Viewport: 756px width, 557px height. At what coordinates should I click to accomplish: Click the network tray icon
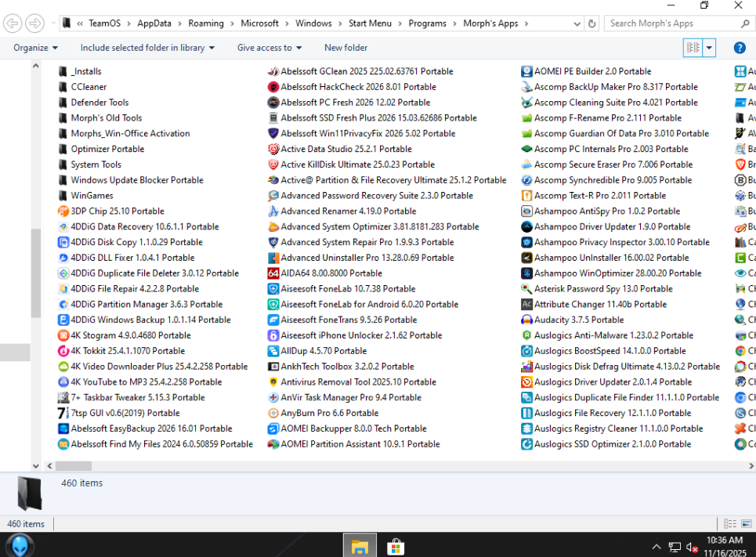tap(675, 548)
